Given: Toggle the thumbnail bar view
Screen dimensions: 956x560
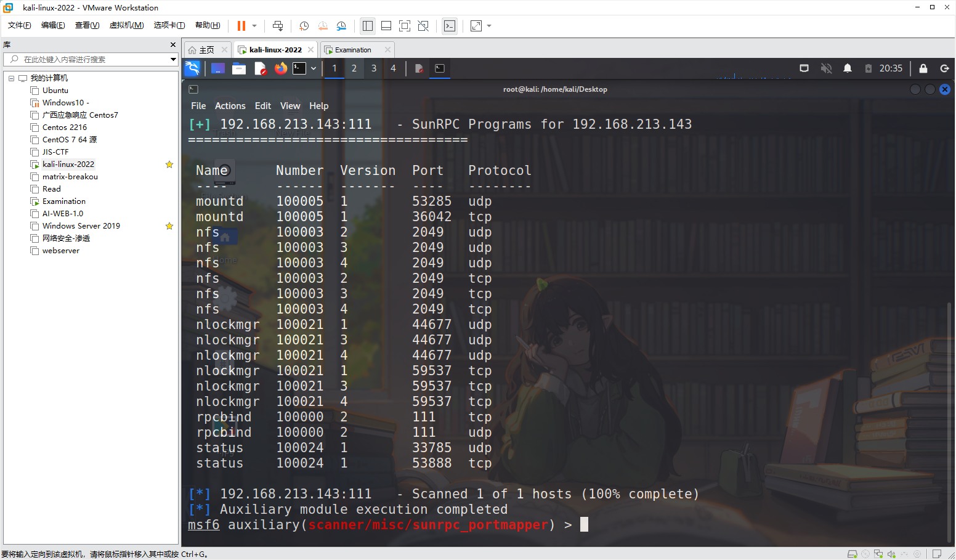Looking at the screenshot, I should [x=386, y=26].
